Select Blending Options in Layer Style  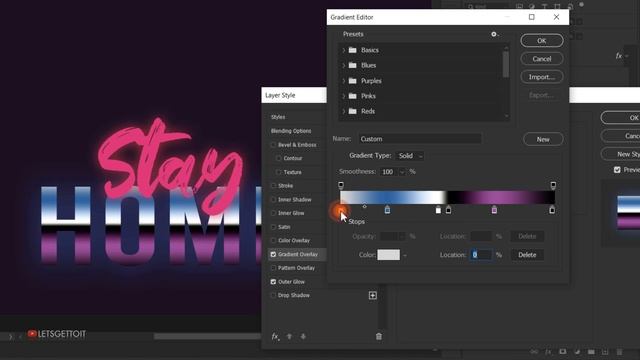[x=291, y=131]
